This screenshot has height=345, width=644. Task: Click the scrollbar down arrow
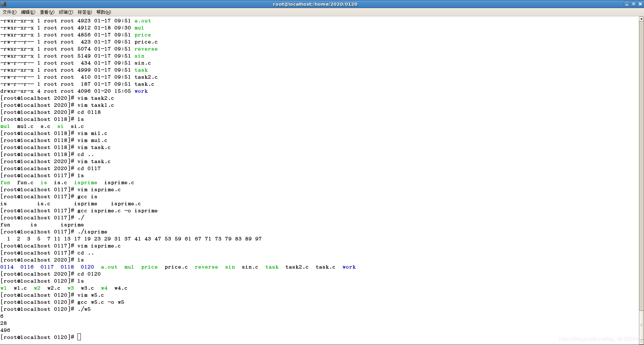tap(641, 342)
